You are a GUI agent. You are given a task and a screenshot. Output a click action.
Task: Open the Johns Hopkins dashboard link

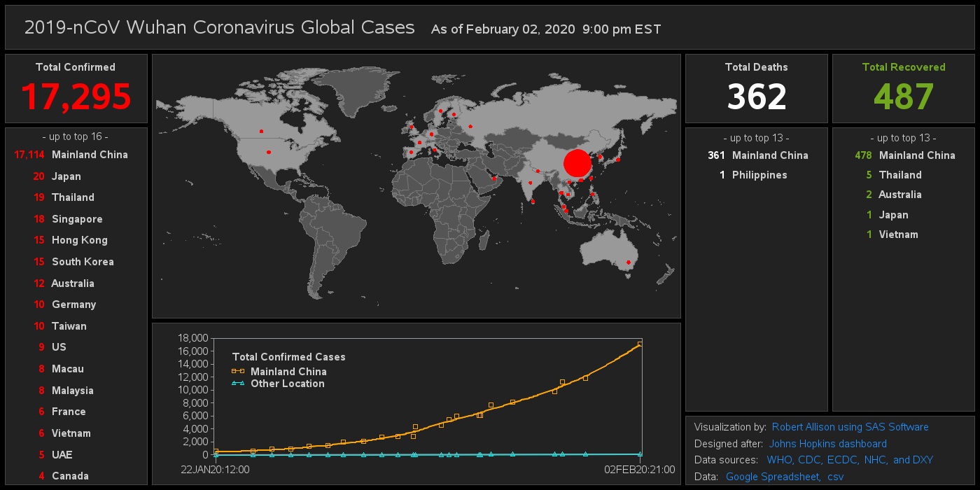tap(827, 444)
